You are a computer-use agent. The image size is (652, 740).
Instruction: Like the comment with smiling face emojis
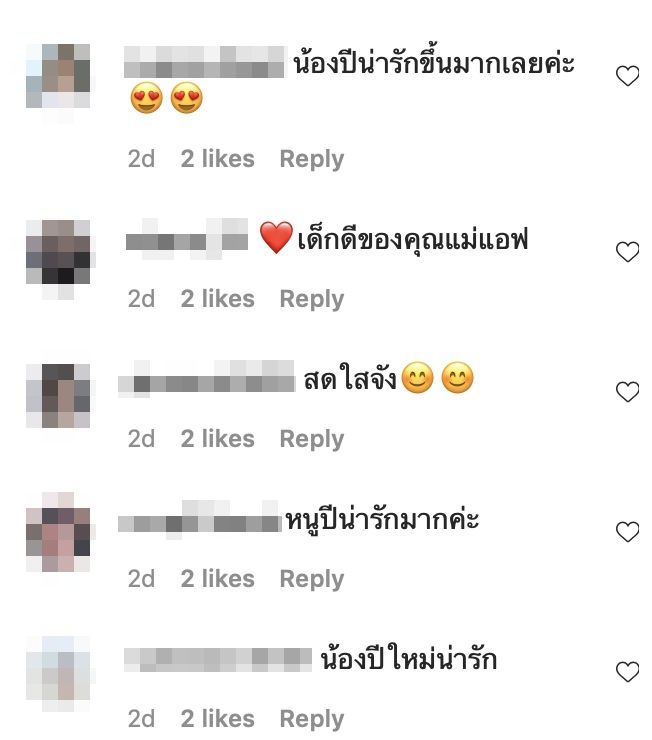[x=627, y=392]
